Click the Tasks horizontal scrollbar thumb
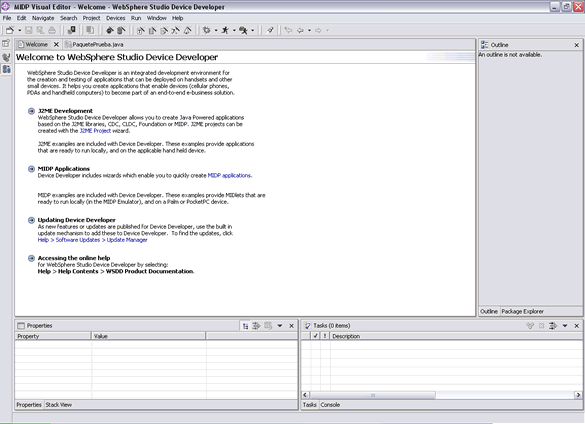Screen dimensions: 585x424 (x=372, y=395)
